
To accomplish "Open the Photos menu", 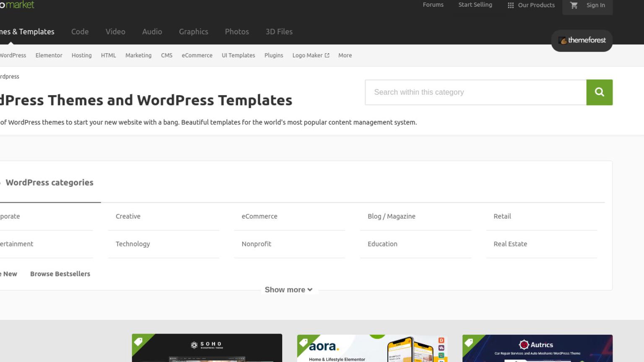I will (x=237, y=32).
